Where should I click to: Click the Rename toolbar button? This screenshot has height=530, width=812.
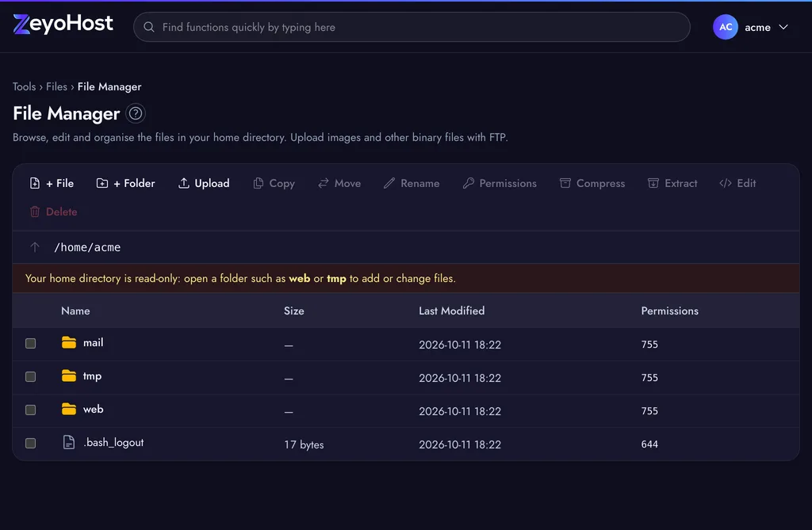(x=412, y=183)
